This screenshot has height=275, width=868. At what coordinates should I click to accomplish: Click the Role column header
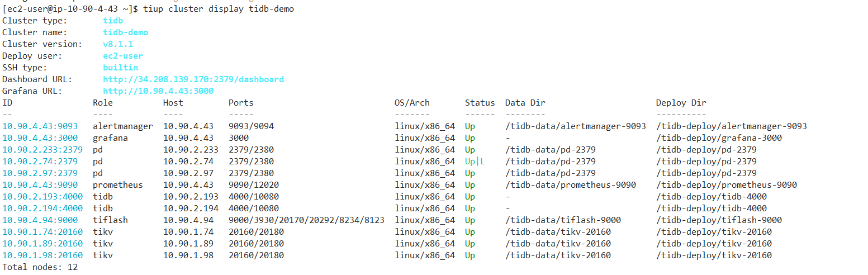[x=103, y=103]
